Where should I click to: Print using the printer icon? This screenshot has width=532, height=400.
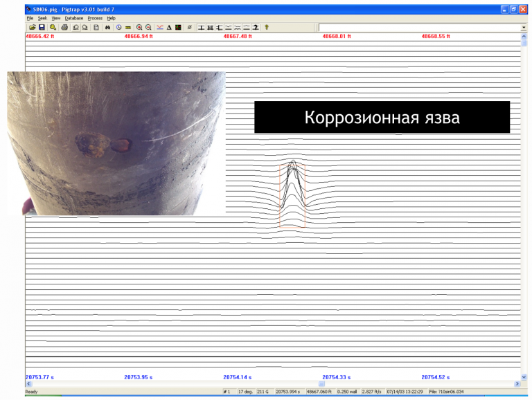(64, 28)
